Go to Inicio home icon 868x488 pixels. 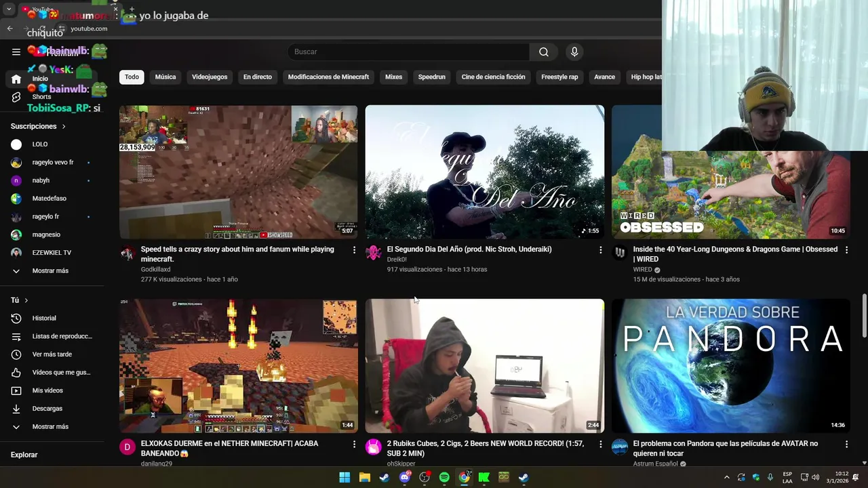point(16,79)
